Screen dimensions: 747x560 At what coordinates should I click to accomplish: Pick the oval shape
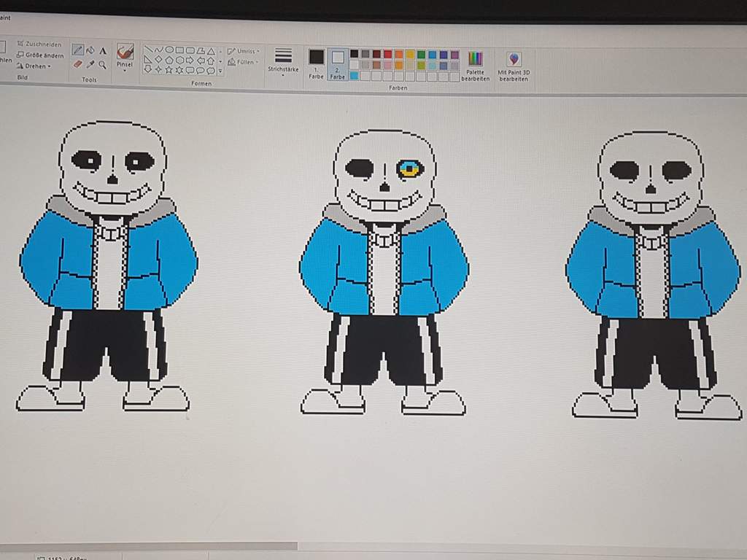click(169, 50)
